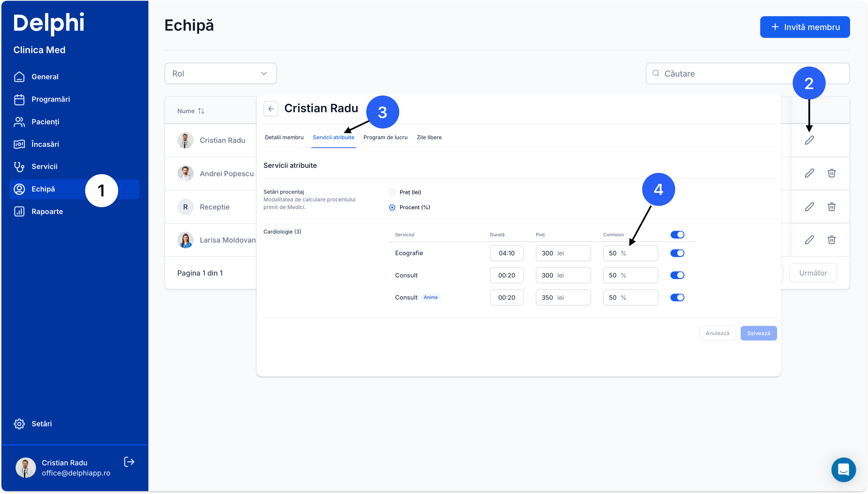Open Setări with the gear icon

[x=19, y=424]
